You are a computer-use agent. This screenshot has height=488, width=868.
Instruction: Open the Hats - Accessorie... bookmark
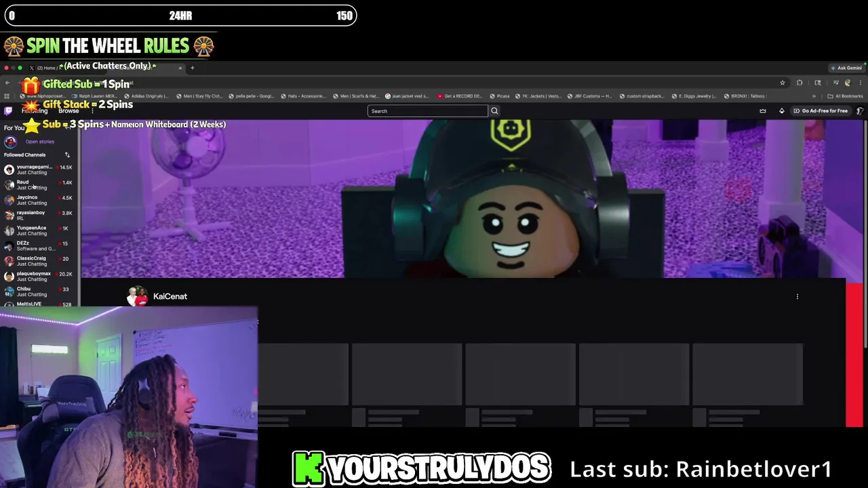pyautogui.click(x=303, y=96)
